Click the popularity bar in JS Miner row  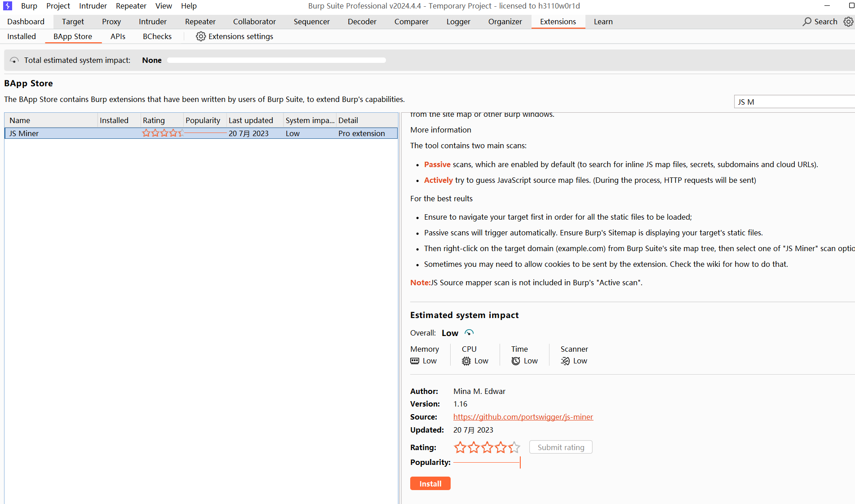coord(205,133)
